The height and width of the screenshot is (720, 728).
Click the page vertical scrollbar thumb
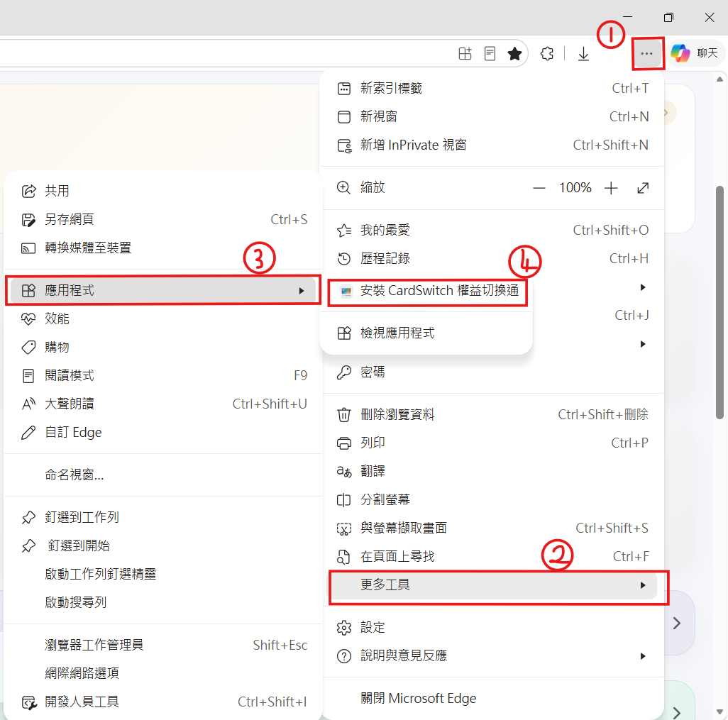[x=719, y=302]
